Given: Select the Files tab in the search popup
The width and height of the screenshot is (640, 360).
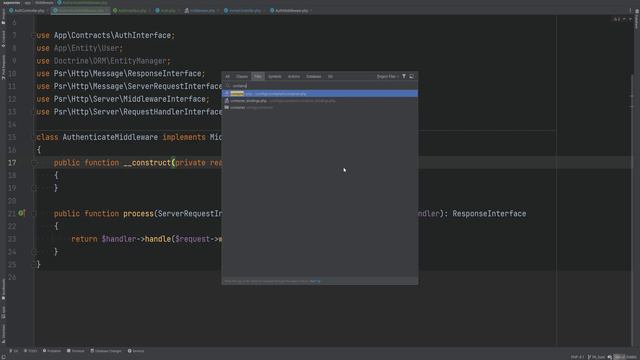Looking at the screenshot, I should pyautogui.click(x=258, y=76).
